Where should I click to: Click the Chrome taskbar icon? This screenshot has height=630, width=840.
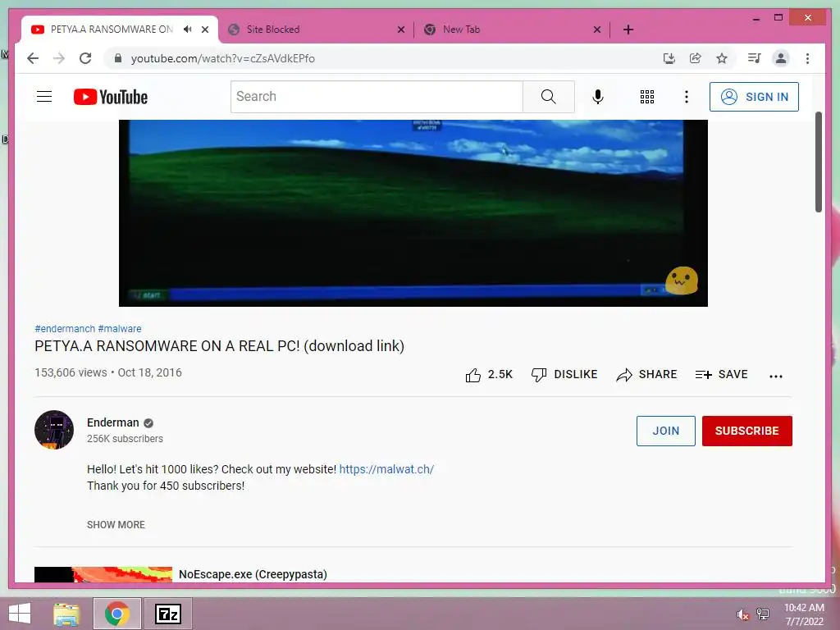(116, 614)
